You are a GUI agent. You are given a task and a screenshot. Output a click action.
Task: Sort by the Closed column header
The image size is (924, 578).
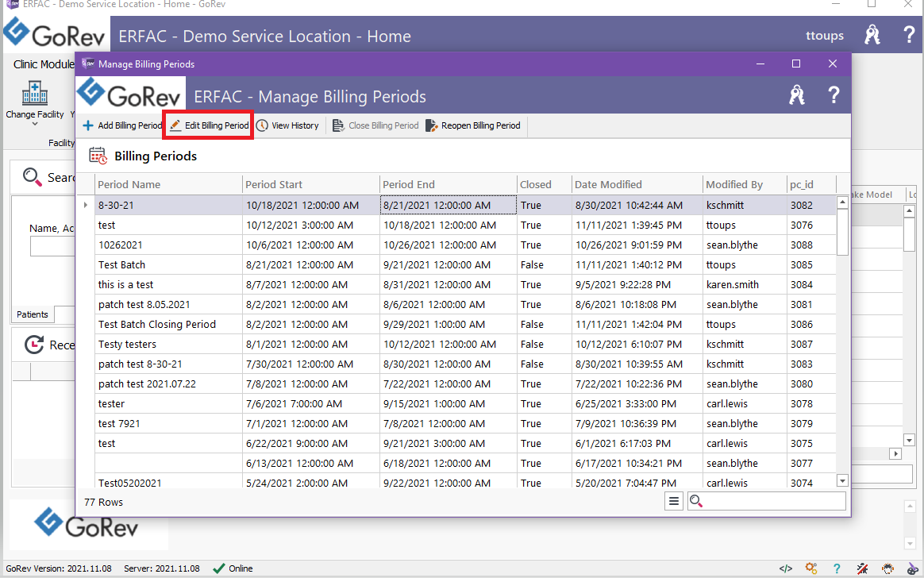coord(544,184)
